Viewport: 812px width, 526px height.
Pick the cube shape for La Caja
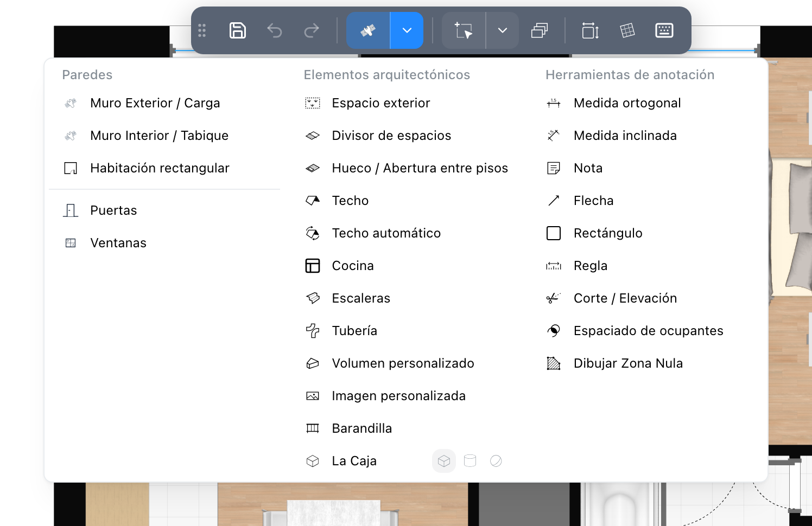444,461
